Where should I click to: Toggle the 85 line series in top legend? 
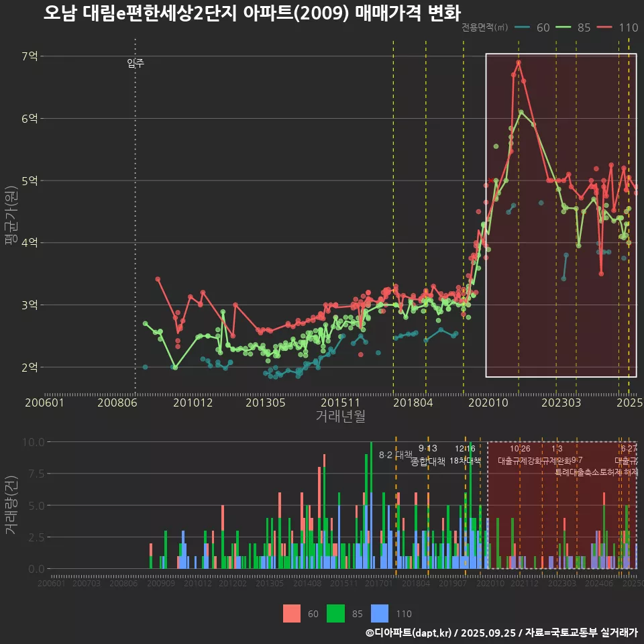point(574,28)
